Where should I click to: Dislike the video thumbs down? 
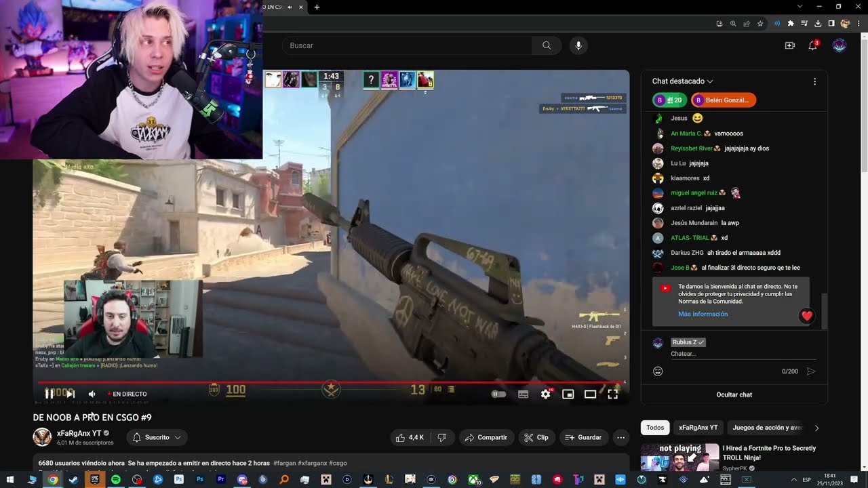click(x=442, y=437)
